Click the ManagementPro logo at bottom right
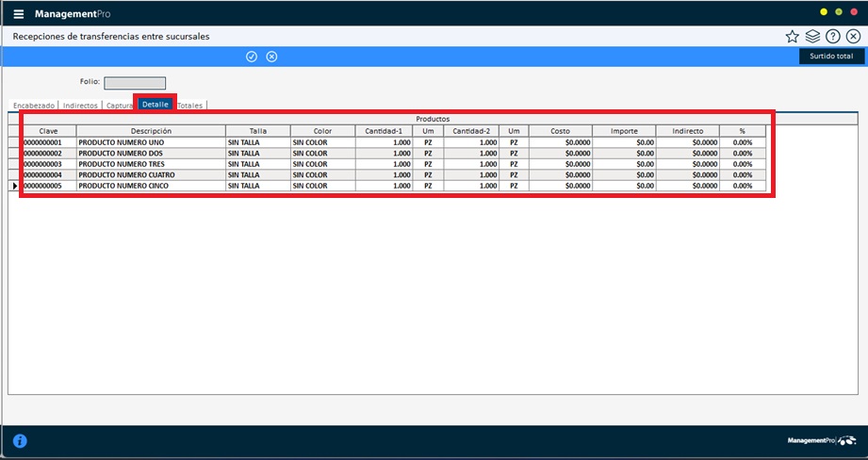The width and height of the screenshot is (868, 460). 822,440
